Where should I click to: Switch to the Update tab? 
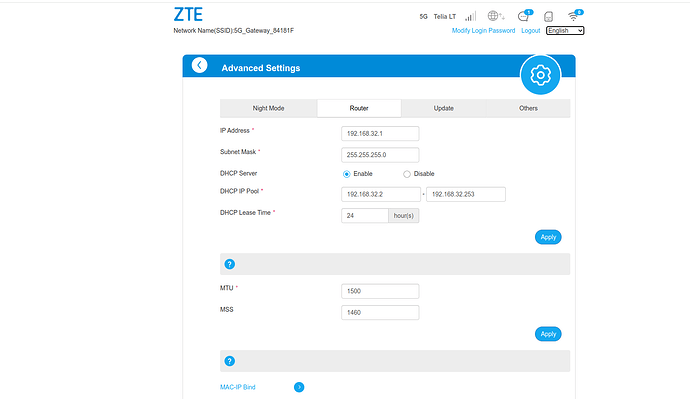(444, 108)
